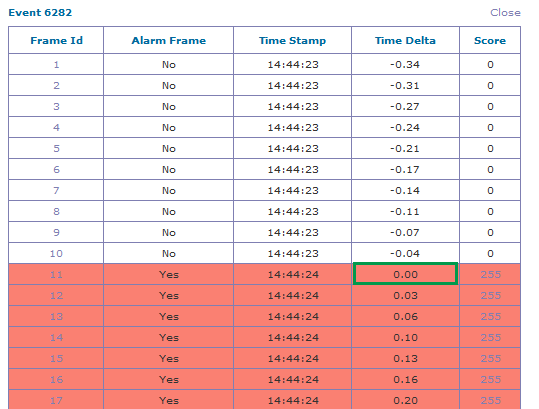Click time delta value -0.31
The image size is (539, 409).
coord(405,86)
